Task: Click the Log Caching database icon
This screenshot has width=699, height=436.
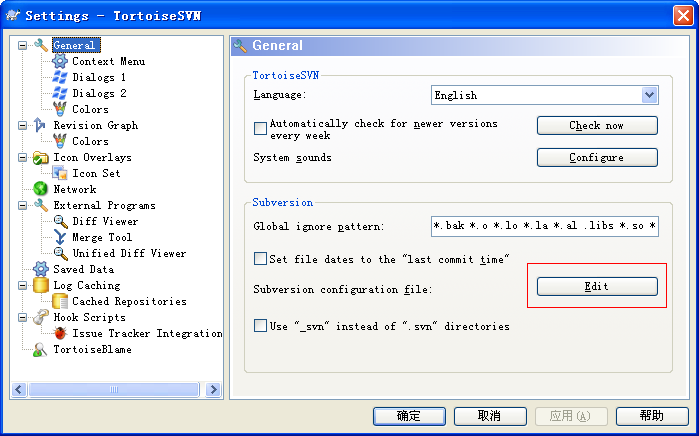Action: 41,285
